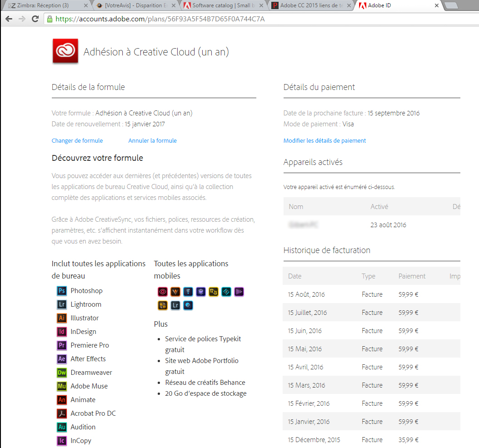This screenshot has height=448, width=479.
Task: Click the red Creative Cloud logo
Action: tap(65, 51)
